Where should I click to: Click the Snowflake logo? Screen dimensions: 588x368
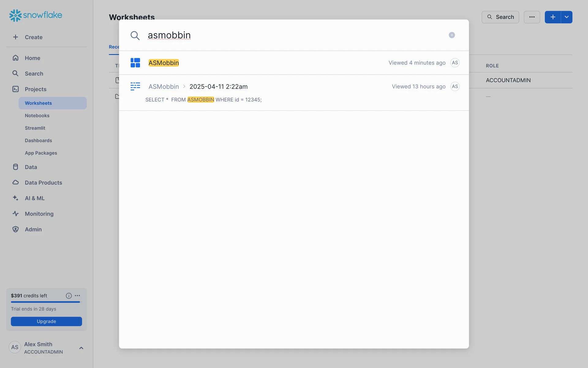(x=36, y=15)
